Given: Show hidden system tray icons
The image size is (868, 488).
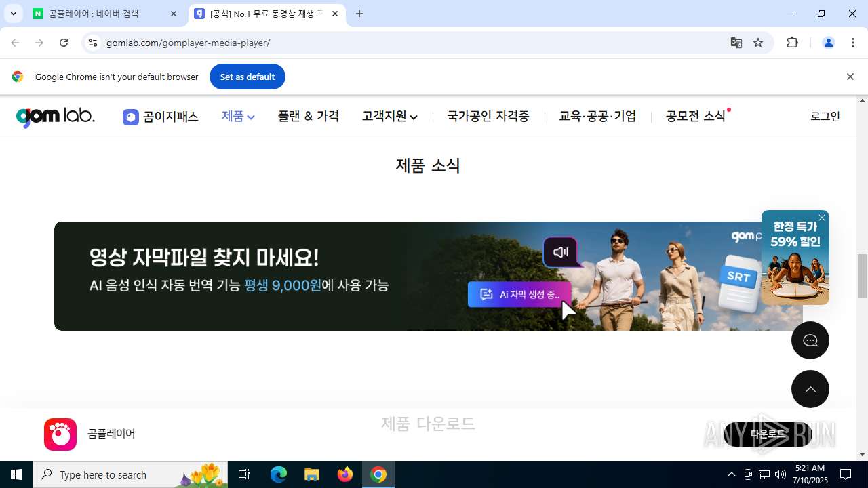Looking at the screenshot, I should click(731, 474).
